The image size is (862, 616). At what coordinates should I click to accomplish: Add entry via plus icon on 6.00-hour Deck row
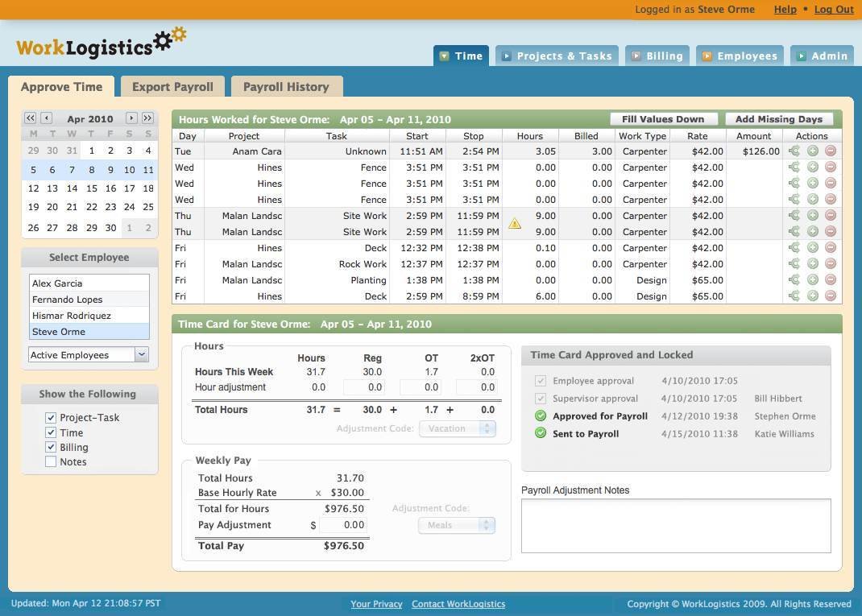click(x=813, y=296)
